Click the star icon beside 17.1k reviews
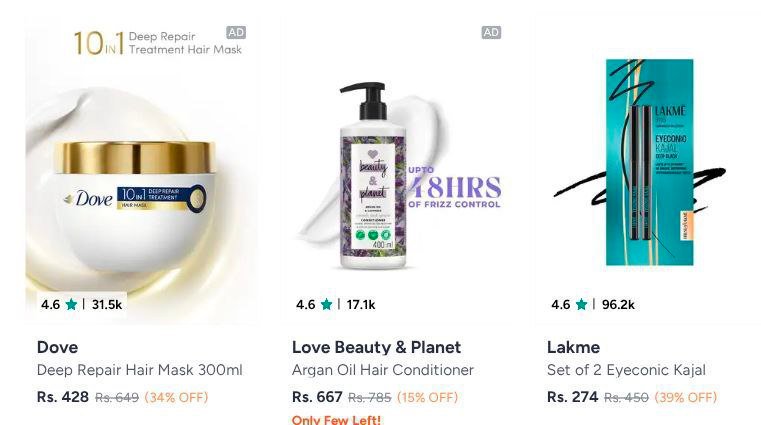The width and height of the screenshot is (761, 425). tap(327, 305)
